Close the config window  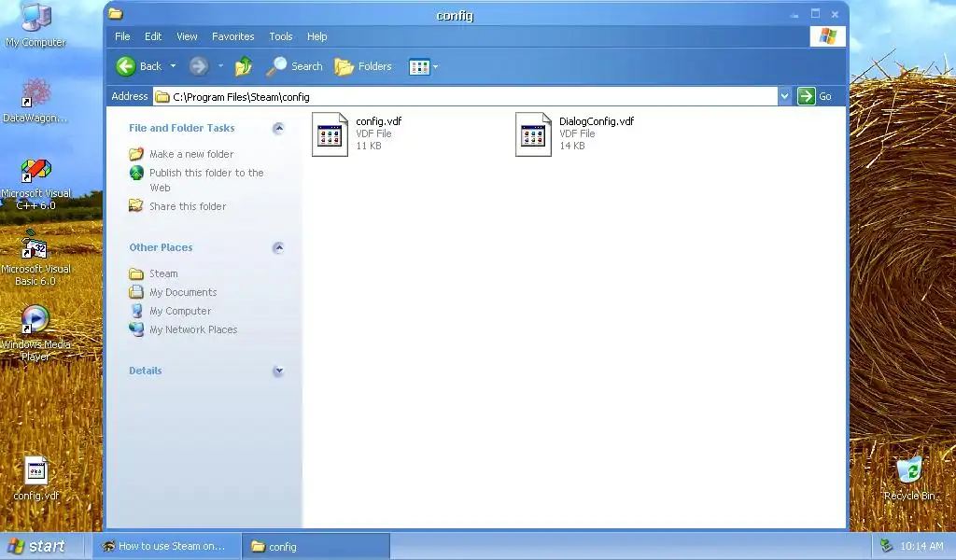(x=836, y=14)
